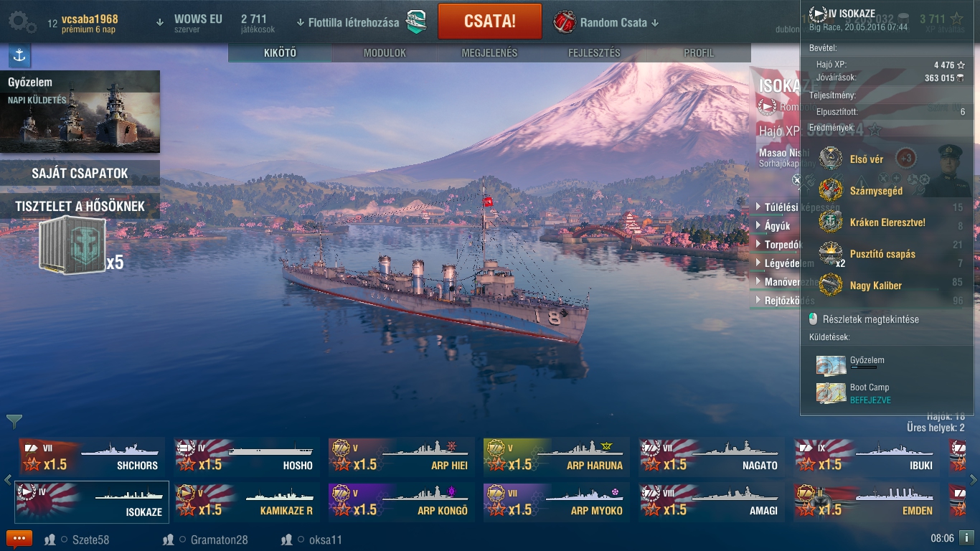
Task: Open the WOWS EU server dropdown
Action: coord(190,22)
